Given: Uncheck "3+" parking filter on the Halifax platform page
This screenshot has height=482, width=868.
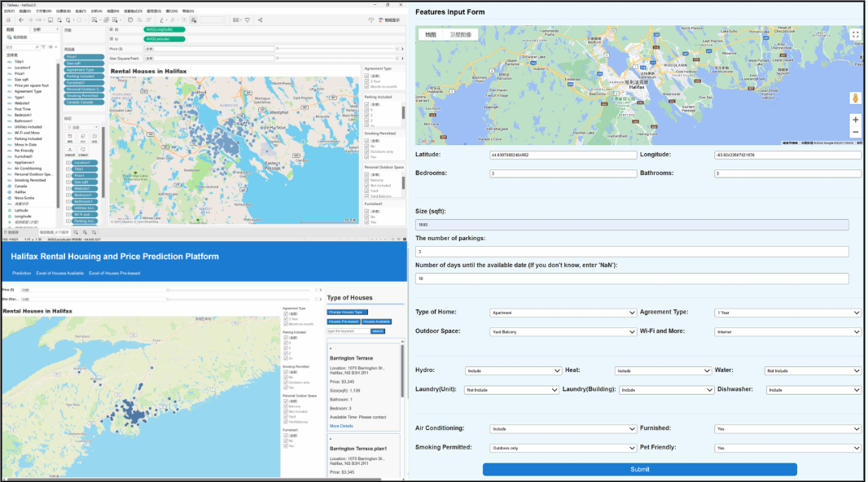Looking at the screenshot, I should coord(286,358).
